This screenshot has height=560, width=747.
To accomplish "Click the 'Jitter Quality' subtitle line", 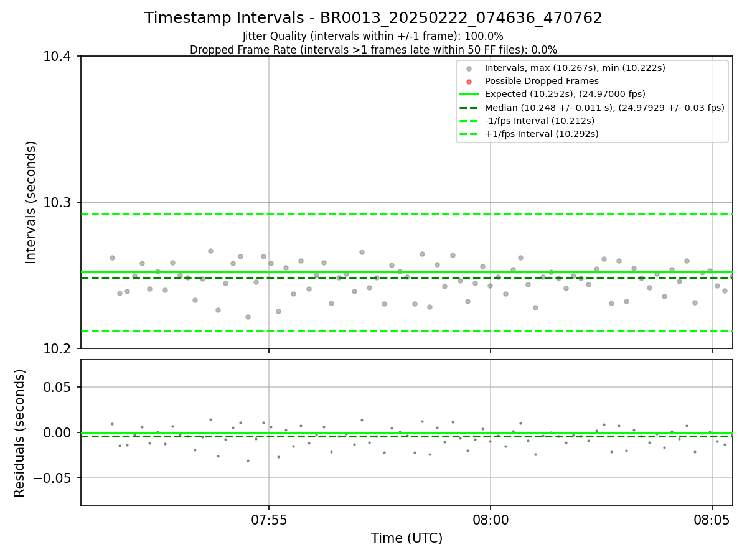I will [x=373, y=37].
